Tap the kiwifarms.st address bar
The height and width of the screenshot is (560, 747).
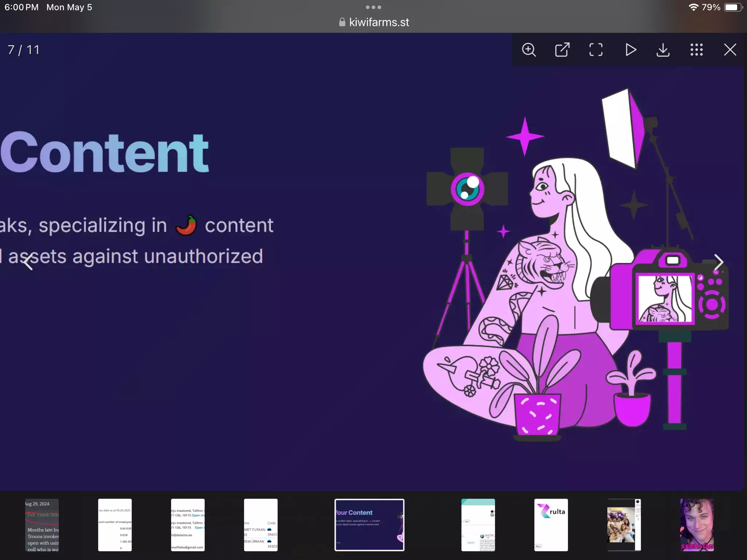tap(373, 22)
